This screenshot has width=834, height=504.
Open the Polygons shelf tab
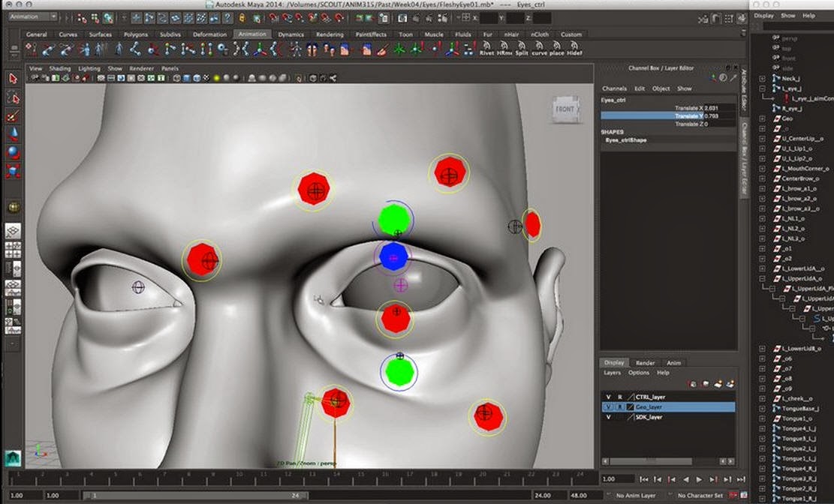point(136,34)
